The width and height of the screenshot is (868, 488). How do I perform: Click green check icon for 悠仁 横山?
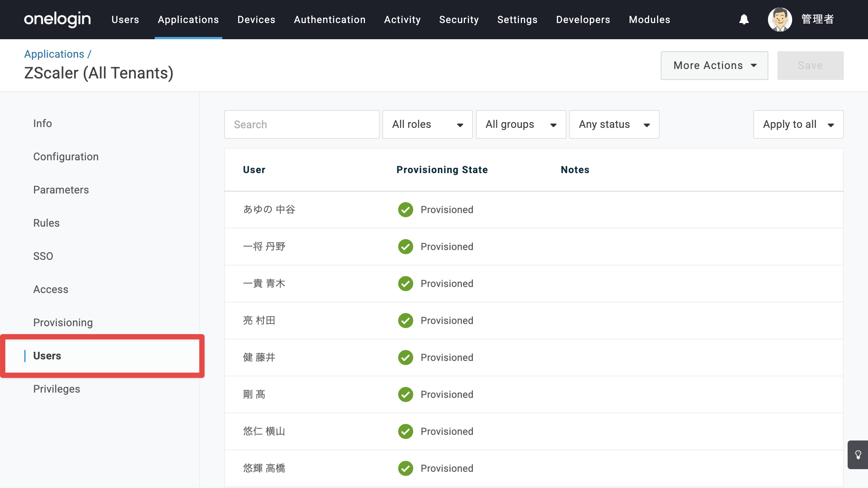tap(406, 431)
